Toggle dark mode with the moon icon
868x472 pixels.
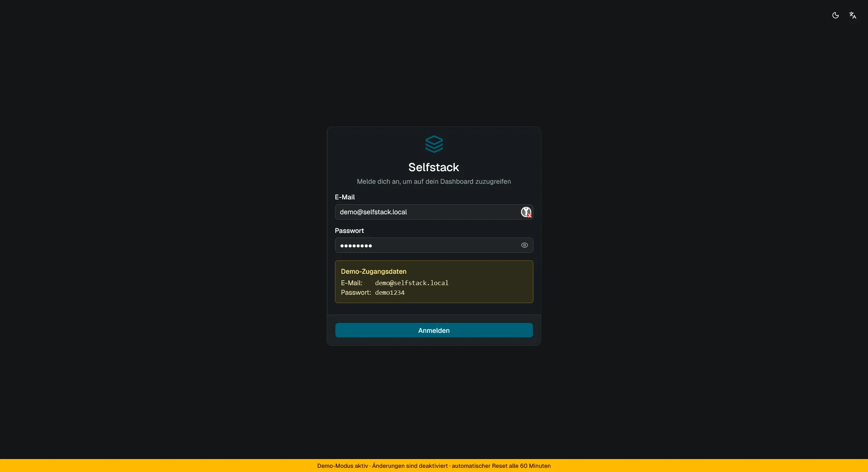point(835,15)
